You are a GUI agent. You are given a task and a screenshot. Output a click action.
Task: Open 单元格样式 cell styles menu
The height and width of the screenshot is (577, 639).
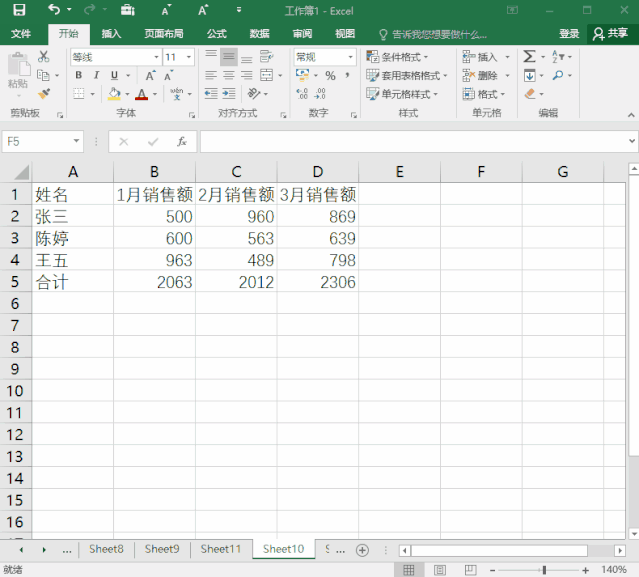pos(402,94)
